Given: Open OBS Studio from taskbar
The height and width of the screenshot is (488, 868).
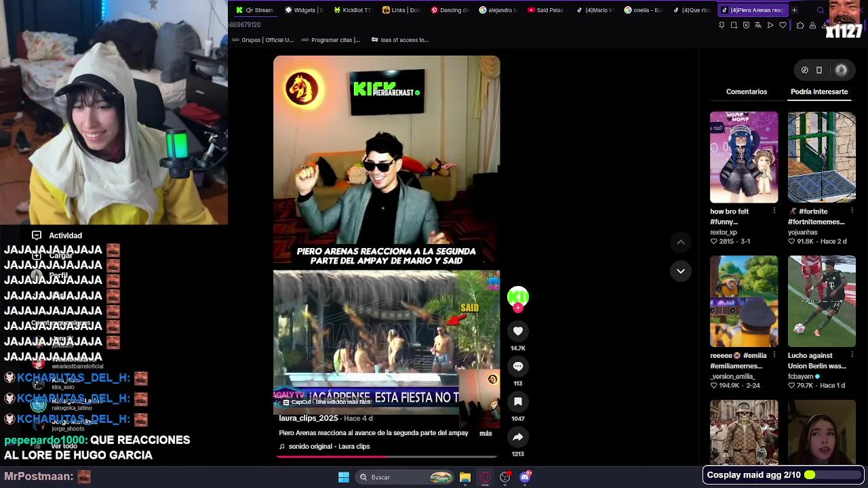Looking at the screenshot, I should pos(505,477).
